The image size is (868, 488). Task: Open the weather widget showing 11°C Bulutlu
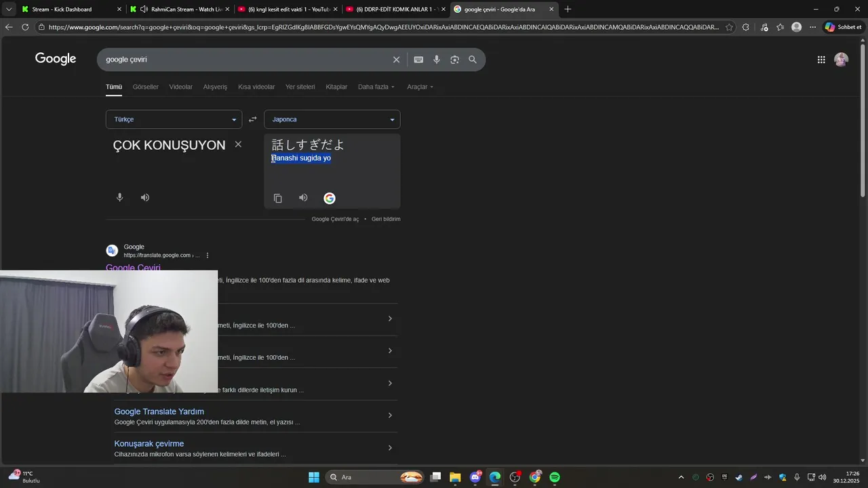(x=24, y=476)
